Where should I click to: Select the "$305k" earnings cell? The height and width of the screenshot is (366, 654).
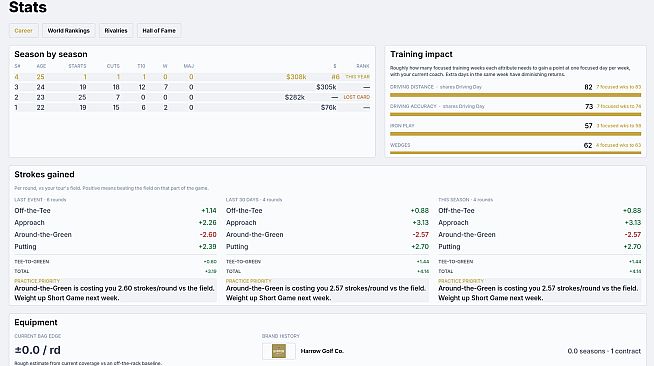click(x=326, y=87)
